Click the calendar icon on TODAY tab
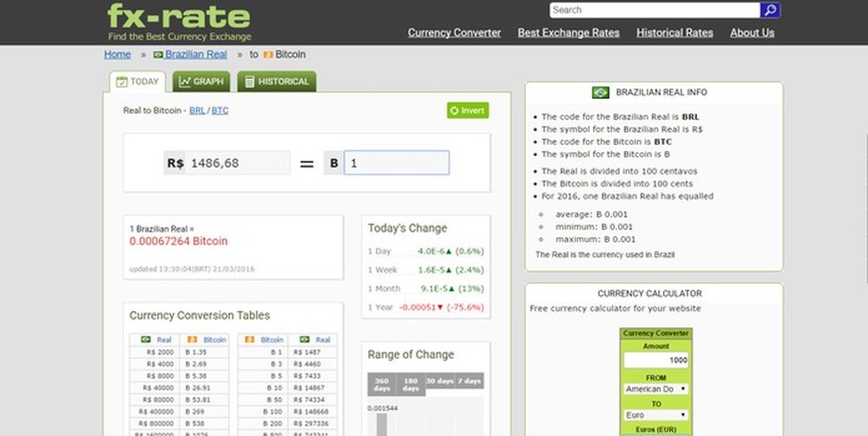This screenshot has height=436, width=868. click(122, 82)
